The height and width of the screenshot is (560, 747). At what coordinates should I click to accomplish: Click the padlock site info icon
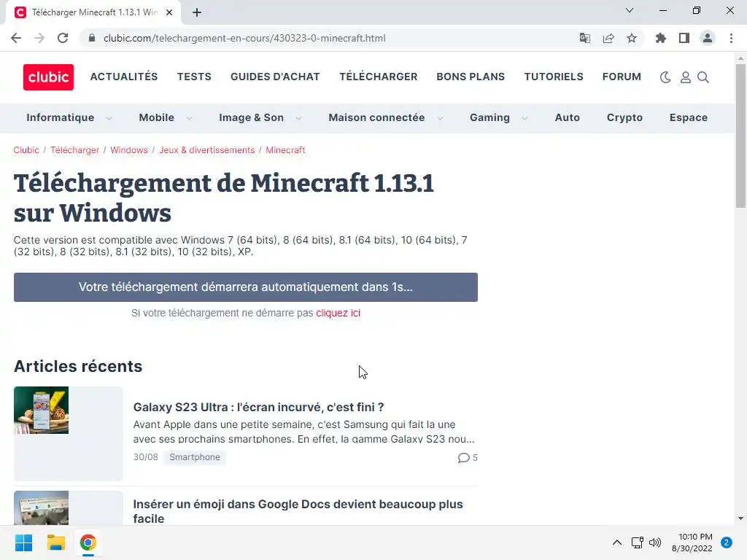[92, 38]
